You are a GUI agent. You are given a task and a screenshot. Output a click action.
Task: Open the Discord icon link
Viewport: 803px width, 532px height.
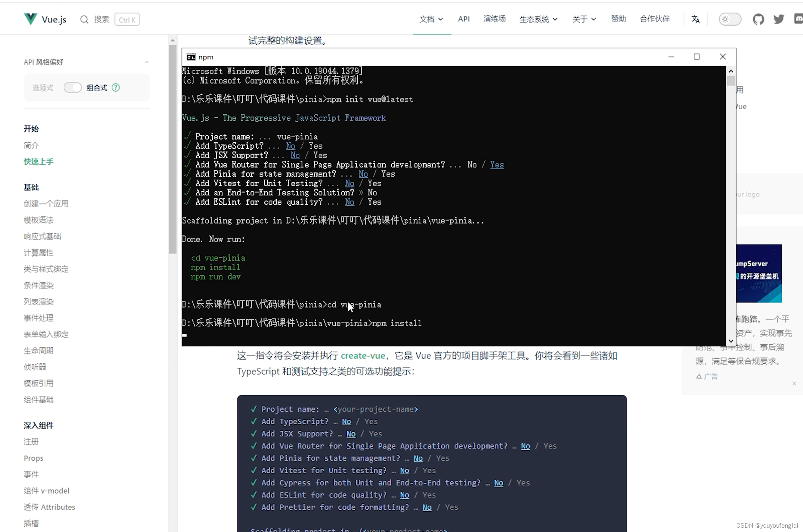point(799,19)
